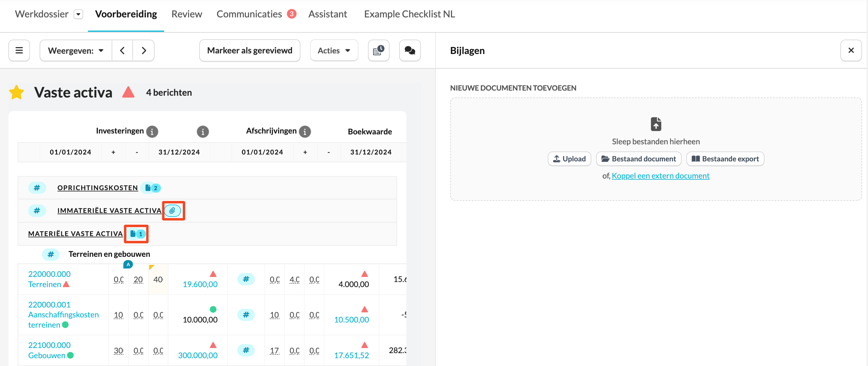Expand the Werkdossier dropdown arrow

coord(78,14)
